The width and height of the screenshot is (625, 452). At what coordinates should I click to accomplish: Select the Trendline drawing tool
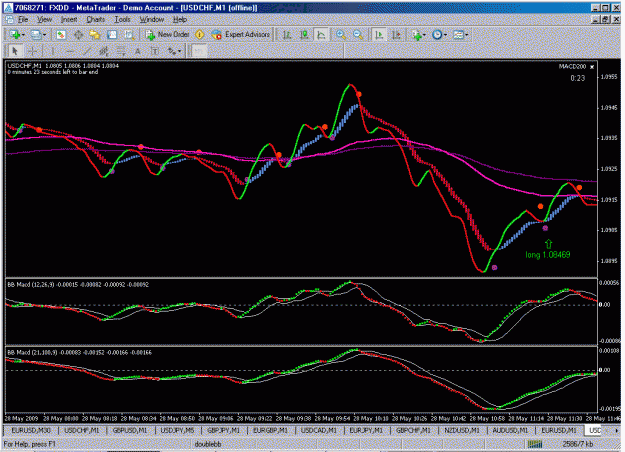coord(87,51)
